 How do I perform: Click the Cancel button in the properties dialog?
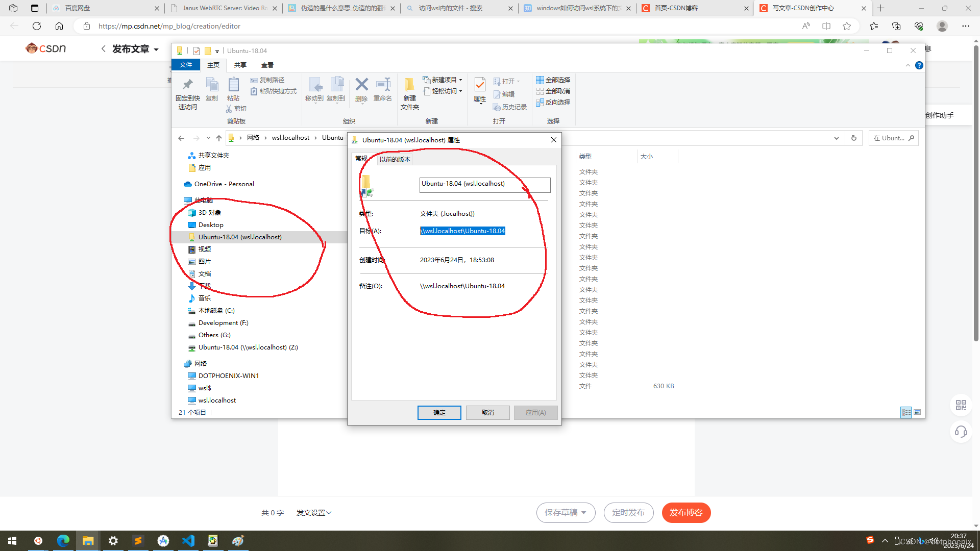487,412
